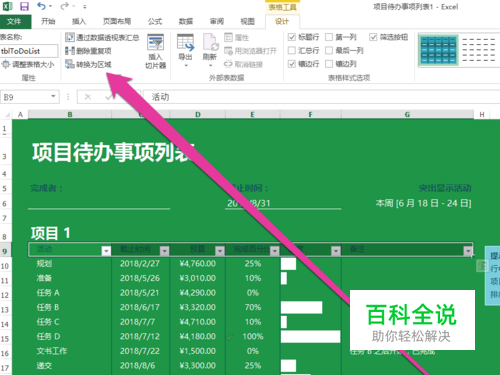
Task: Click the 70% completion cell
Action: pos(253,307)
